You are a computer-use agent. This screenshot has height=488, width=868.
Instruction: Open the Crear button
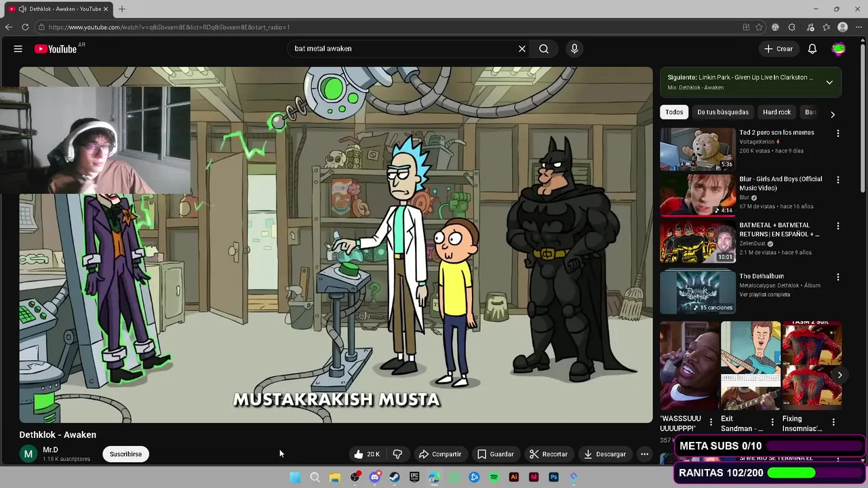pos(778,49)
